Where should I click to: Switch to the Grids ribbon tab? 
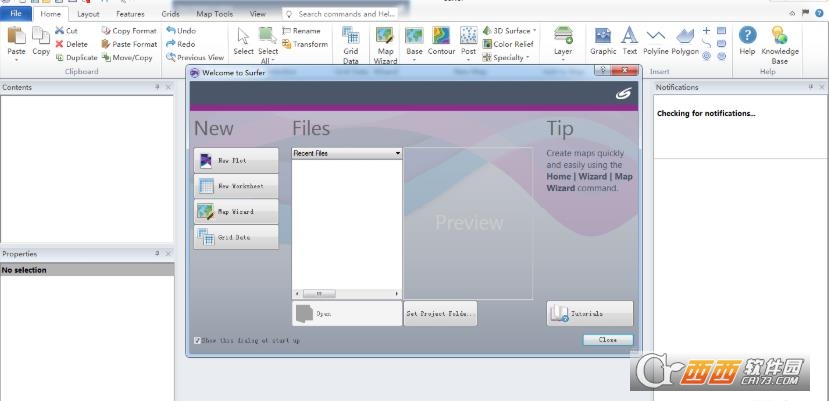(x=170, y=14)
